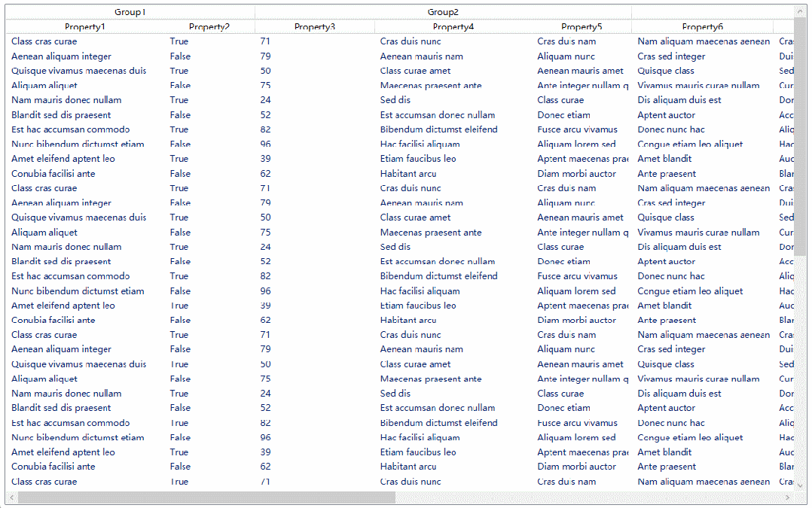Select the first 'Diam morbi auctor' cell

tap(582, 173)
